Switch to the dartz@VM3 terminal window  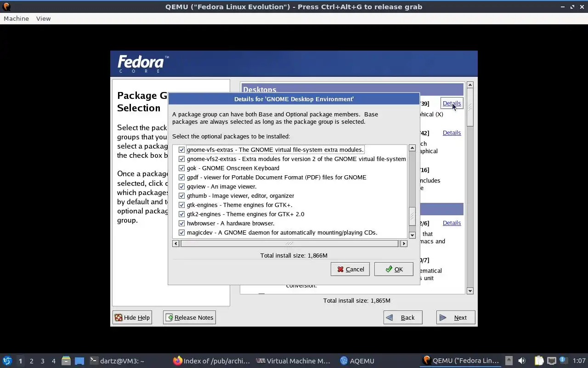point(117,361)
